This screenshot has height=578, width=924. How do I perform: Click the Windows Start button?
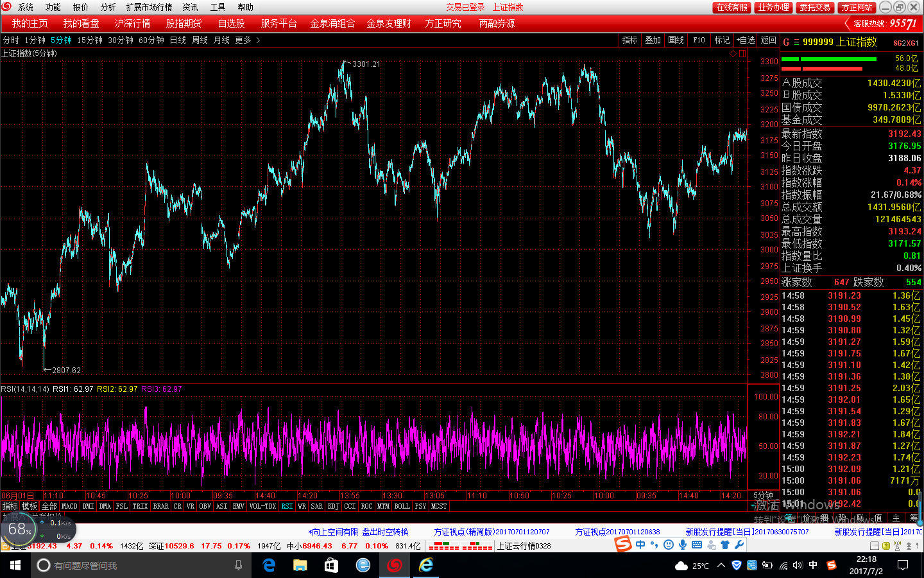[x=15, y=565]
